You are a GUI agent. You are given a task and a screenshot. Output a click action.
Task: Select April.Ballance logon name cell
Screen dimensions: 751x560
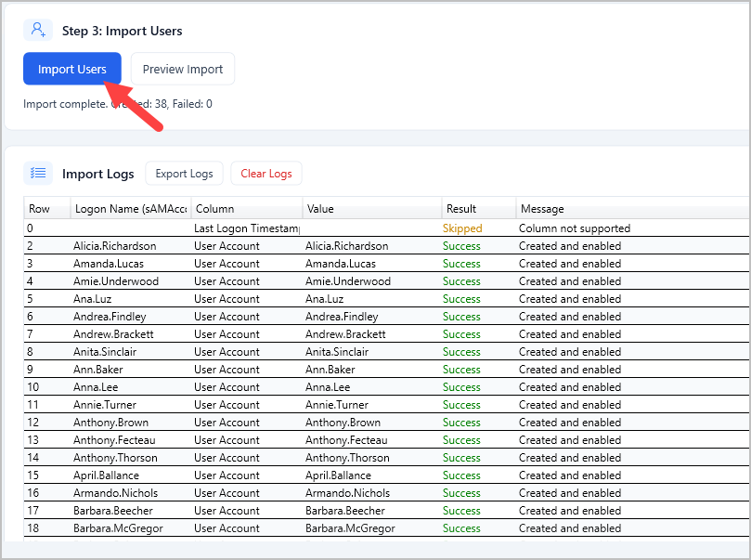[107, 475]
